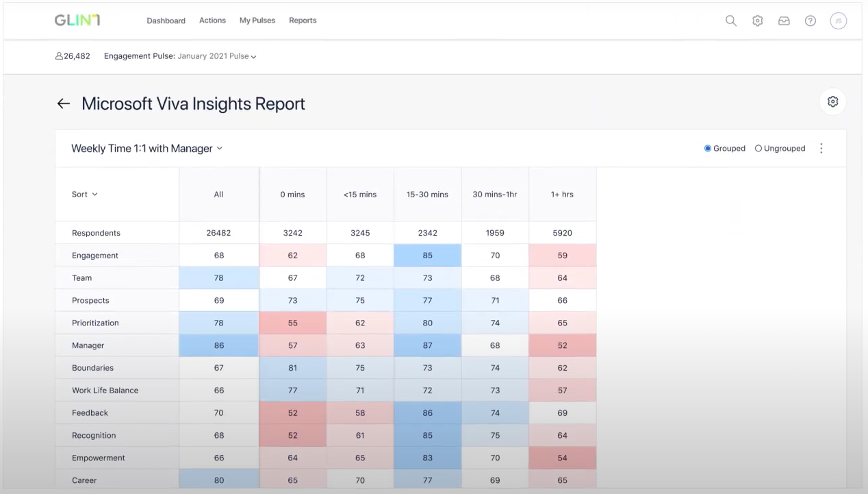Click the Engagement row label
The width and height of the screenshot is (868, 494).
click(x=95, y=256)
